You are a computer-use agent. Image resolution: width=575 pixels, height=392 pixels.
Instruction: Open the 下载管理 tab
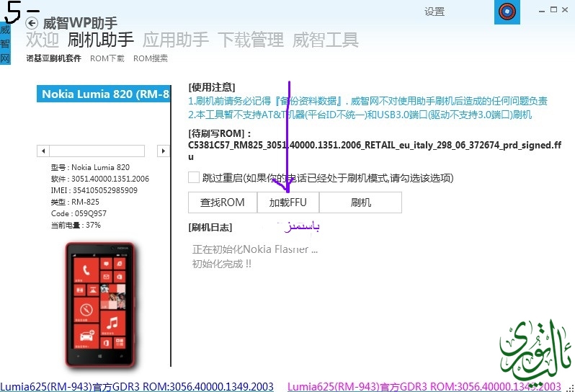[251, 40]
